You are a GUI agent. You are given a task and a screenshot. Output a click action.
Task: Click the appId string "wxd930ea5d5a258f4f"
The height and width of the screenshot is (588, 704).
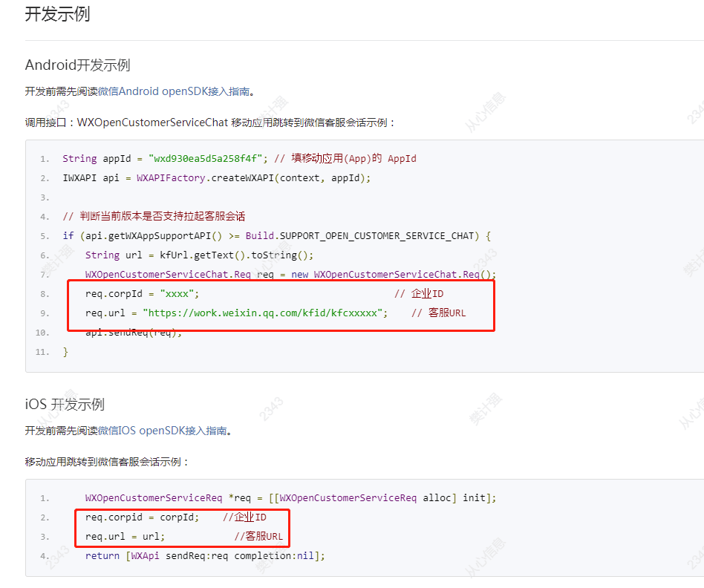[205, 159]
